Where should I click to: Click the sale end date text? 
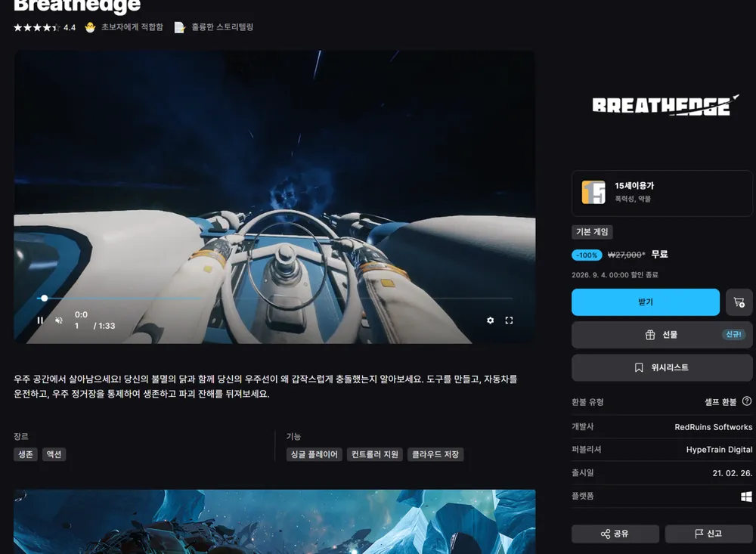615,275
